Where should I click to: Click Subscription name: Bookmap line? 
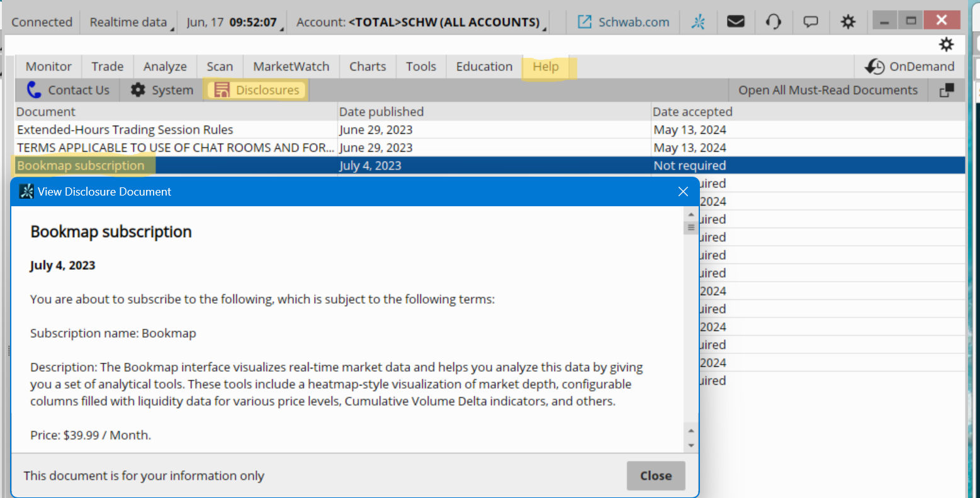tap(113, 333)
